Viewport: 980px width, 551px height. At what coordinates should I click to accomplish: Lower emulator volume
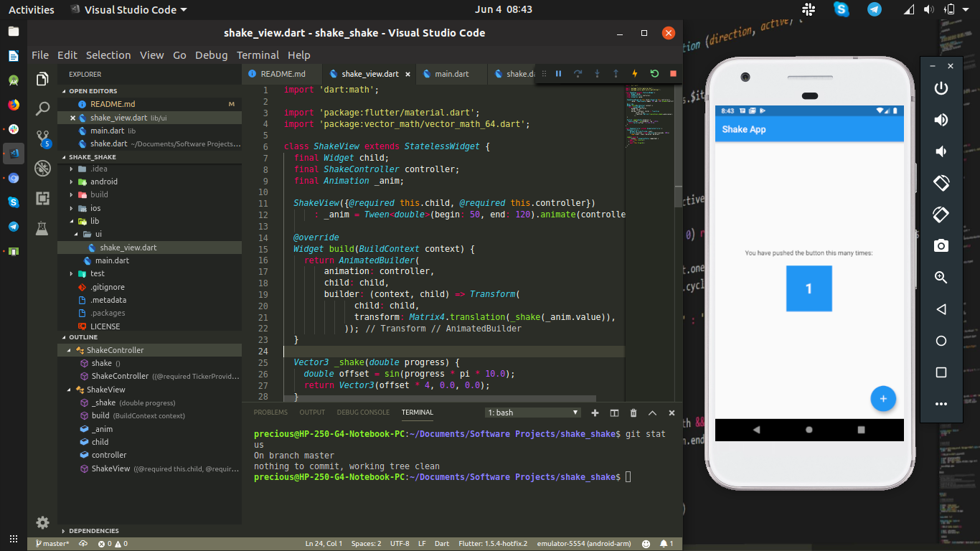coord(941,151)
